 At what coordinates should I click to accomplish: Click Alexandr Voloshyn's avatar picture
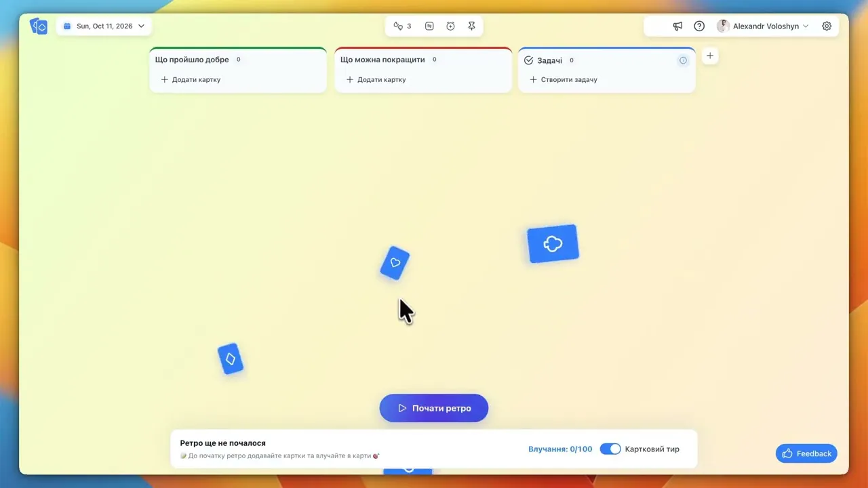723,26
